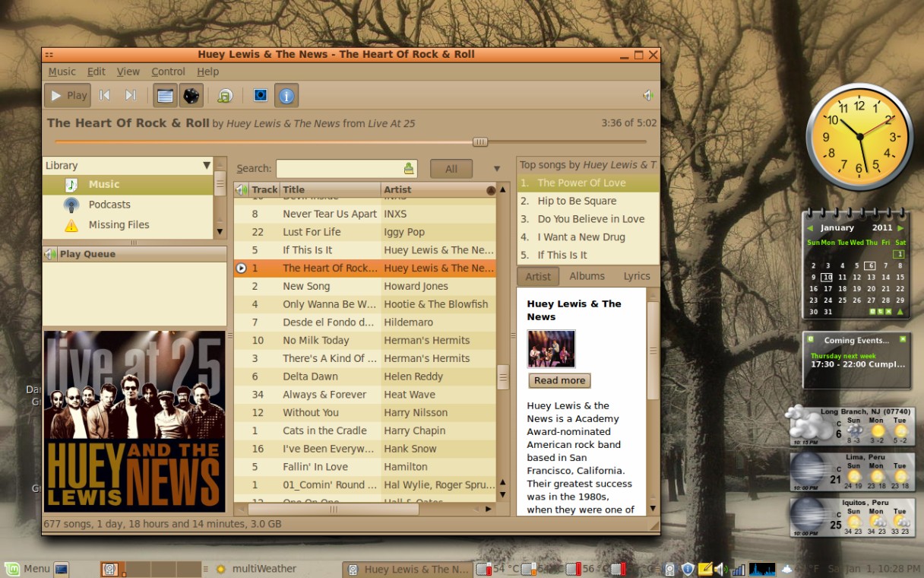Sort by the Title column header

pos(331,189)
